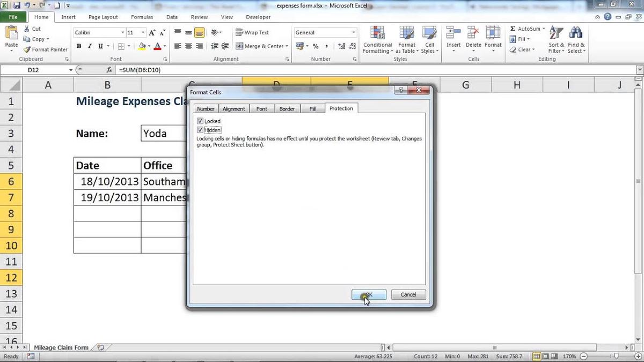Switch to the Border tab in Format Cells
644x362 pixels.
point(287,108)
